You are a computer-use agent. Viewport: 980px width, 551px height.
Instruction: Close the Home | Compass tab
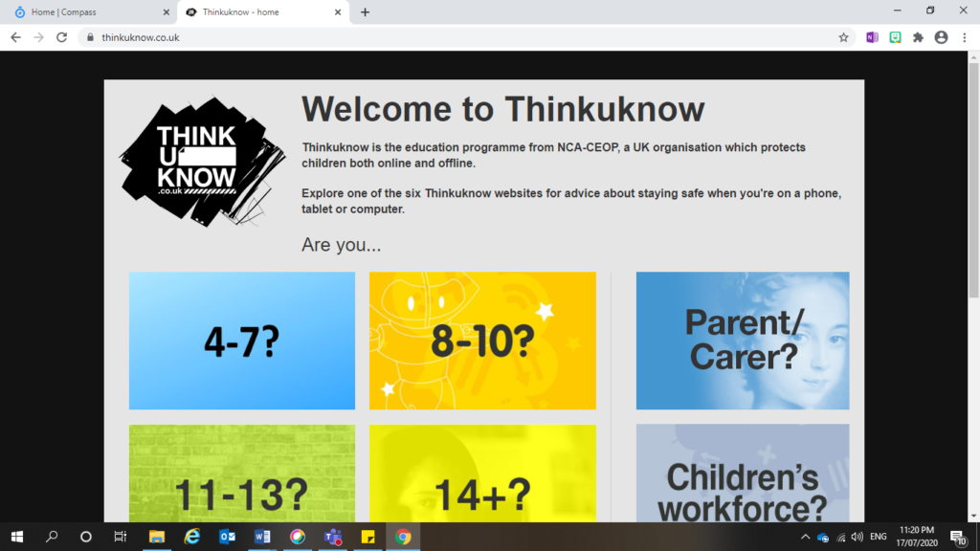click(x=166, y=11)
